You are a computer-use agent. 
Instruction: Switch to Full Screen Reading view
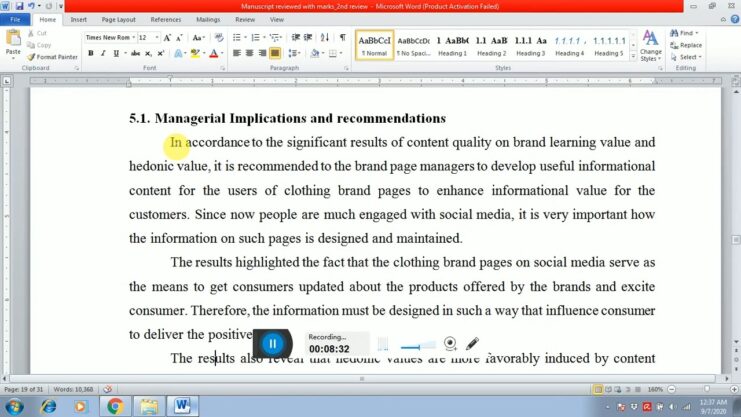point(608,389)
